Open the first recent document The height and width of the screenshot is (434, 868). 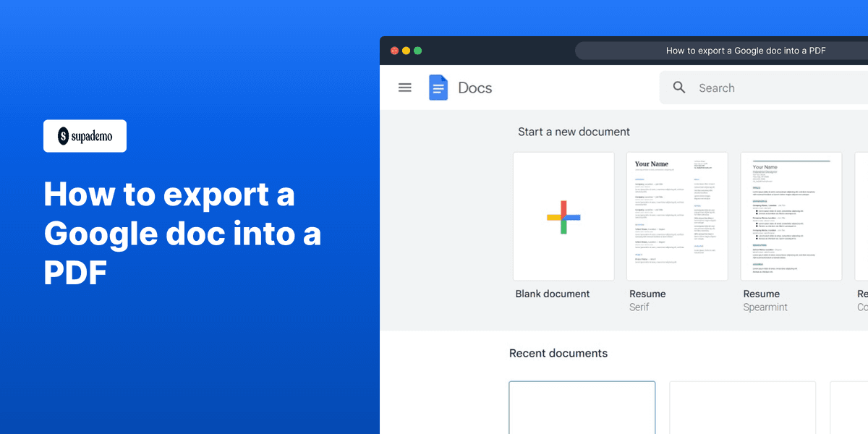coord(582,409)
